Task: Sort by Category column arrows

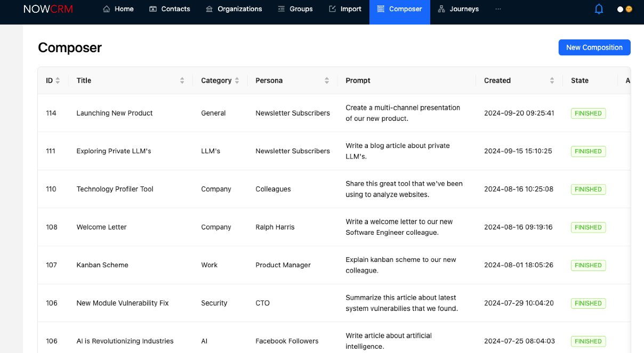Action: click(x=237, y=80)
